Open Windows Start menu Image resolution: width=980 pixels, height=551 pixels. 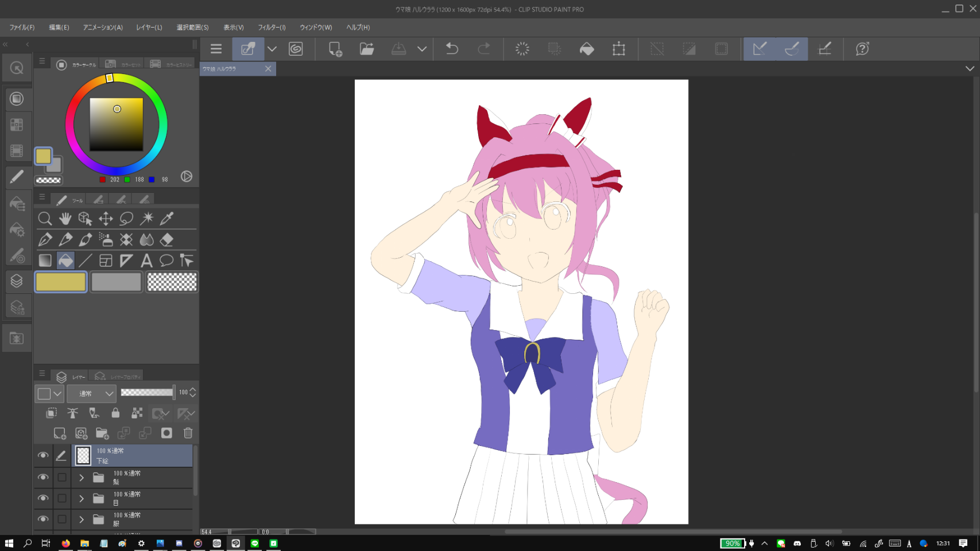[x=9, y=544]
